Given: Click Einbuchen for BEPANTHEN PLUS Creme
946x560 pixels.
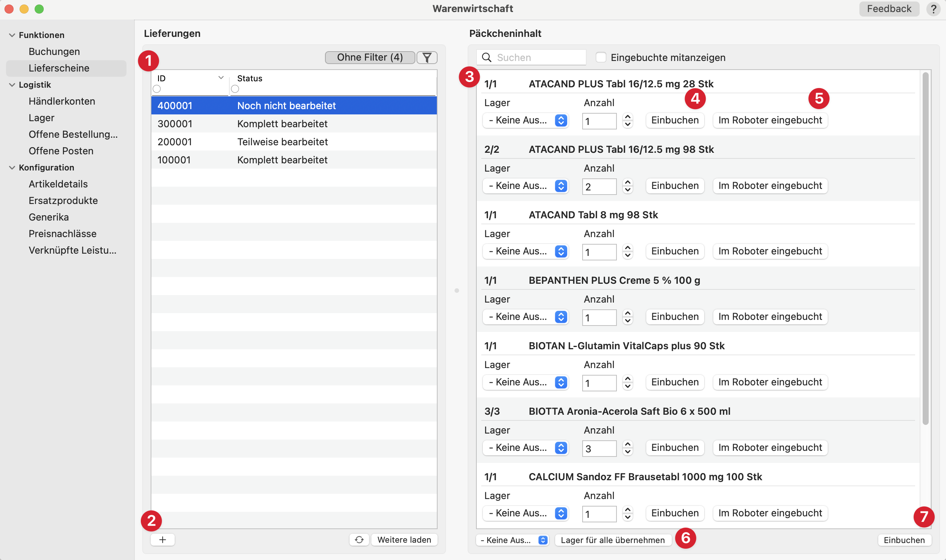Looking at the screenshot, I should pos(675,317).
